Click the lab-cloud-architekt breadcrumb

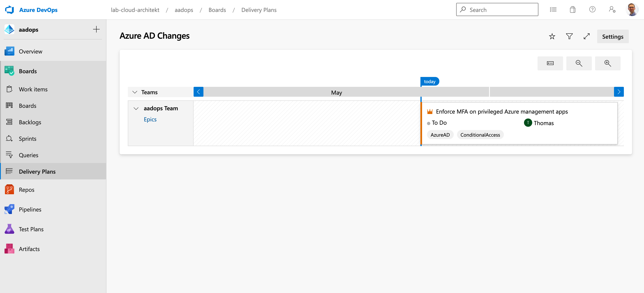click(135, 10)
